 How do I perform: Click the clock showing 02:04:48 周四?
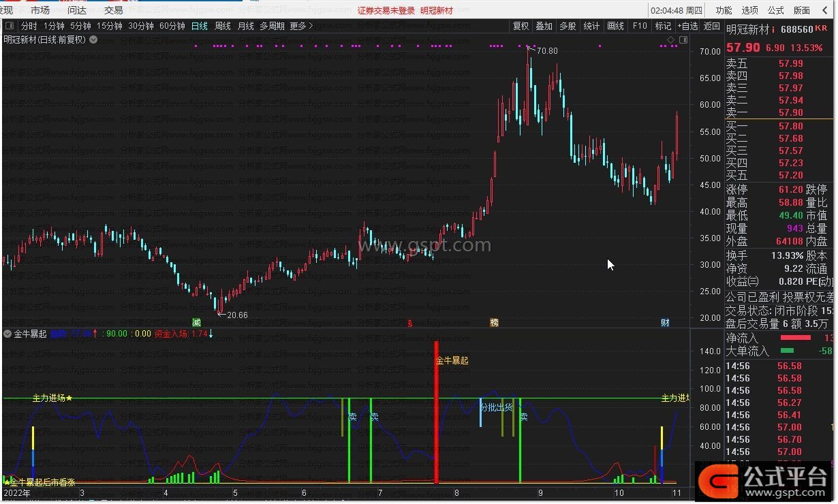click(x=677, y=10)
